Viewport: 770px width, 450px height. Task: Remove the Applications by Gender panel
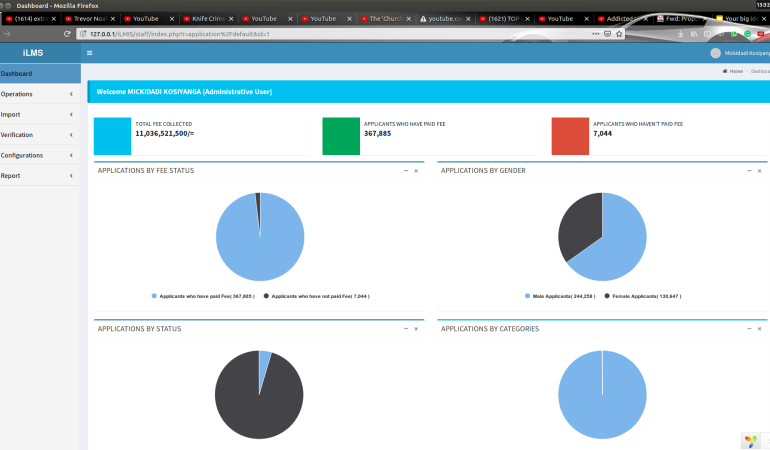point(760,171)
